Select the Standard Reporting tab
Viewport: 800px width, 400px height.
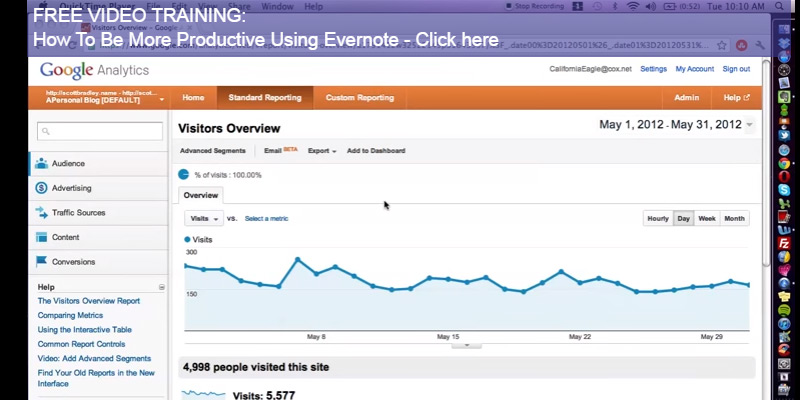pyautogui.click(x=265, y=97)
